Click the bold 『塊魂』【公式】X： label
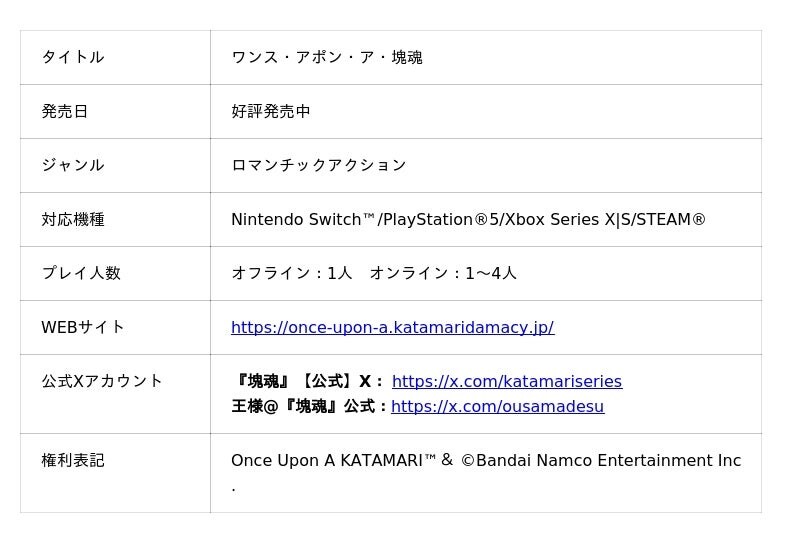 click(x=307, y=381)
